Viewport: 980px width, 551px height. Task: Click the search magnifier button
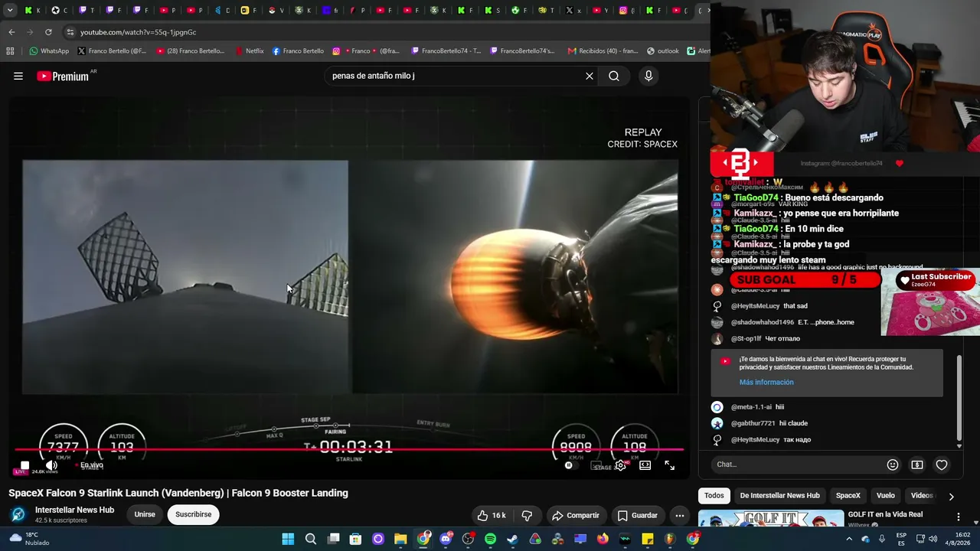(614, 76)
